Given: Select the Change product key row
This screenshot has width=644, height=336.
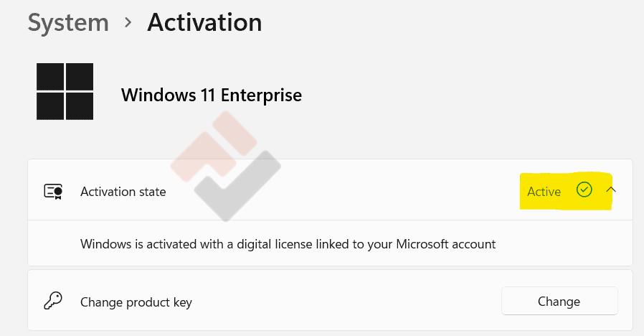Looking at the screenshot, I should [x=330, y=302].
